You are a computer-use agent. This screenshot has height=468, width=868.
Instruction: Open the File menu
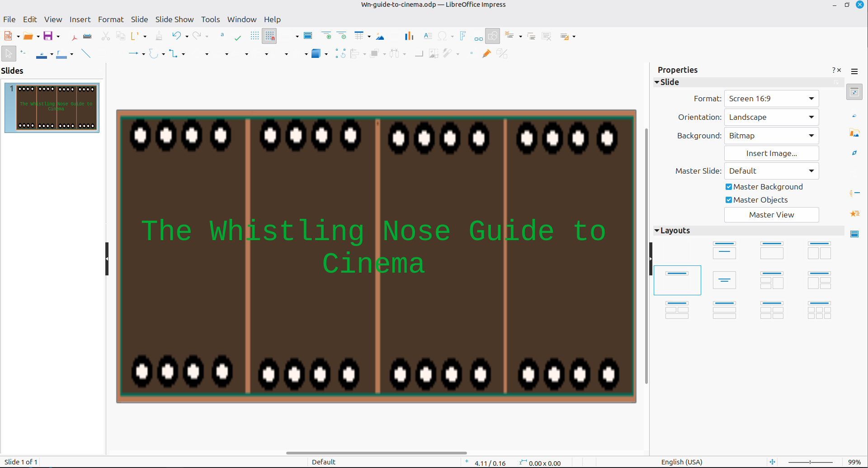(9, 19)
